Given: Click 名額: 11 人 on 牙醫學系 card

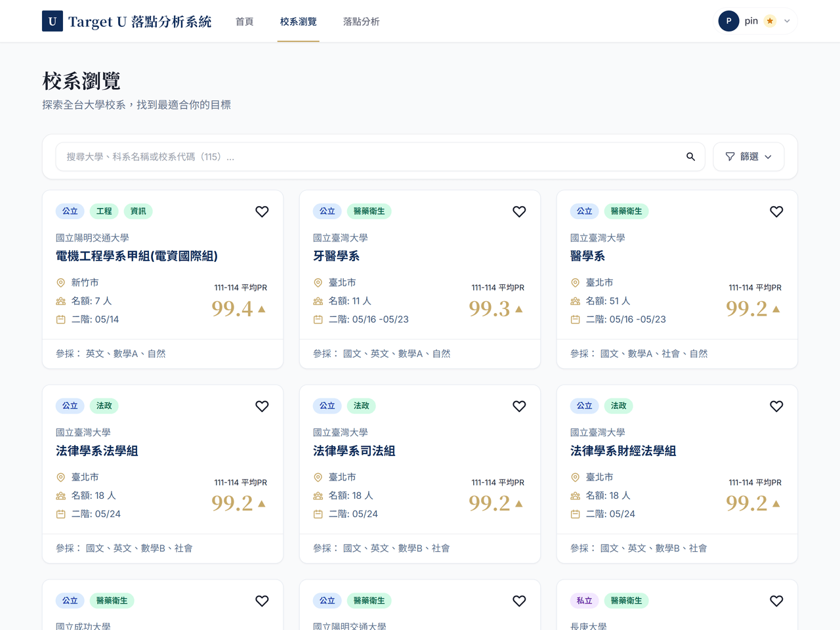Looking at the screenshot, I should (350, 301).
